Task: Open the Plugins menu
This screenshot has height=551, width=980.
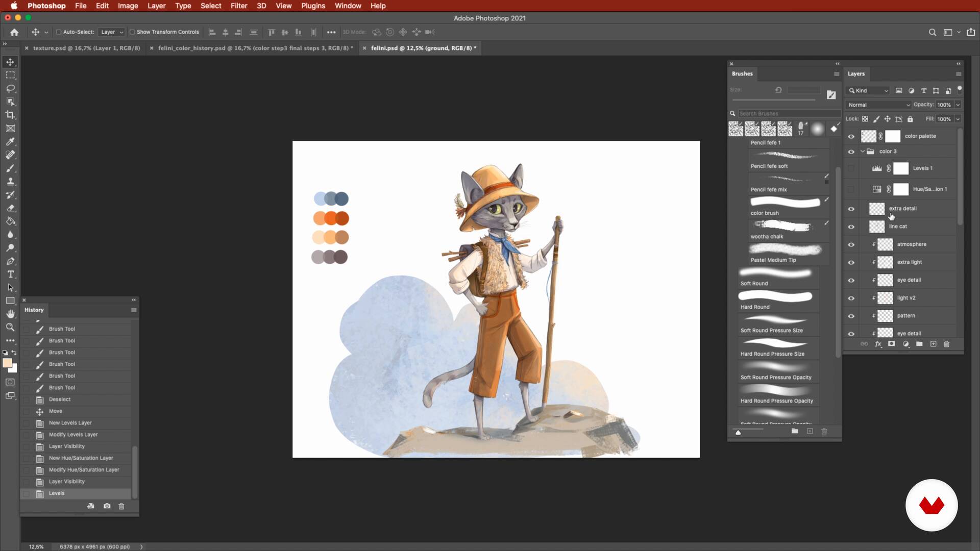Action: (x=313, y=6)
